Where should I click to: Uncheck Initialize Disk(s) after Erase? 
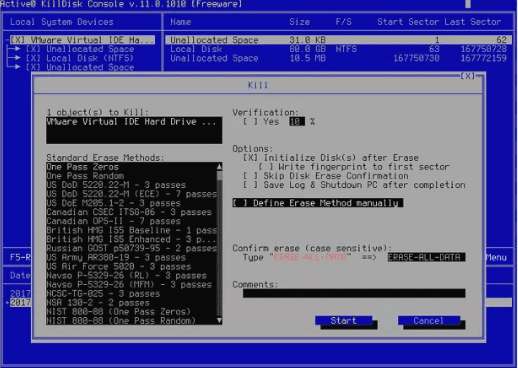[x=250, y=158]
